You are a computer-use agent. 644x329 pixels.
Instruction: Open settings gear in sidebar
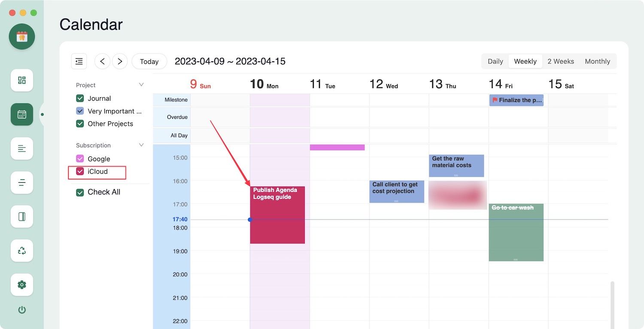22,285
